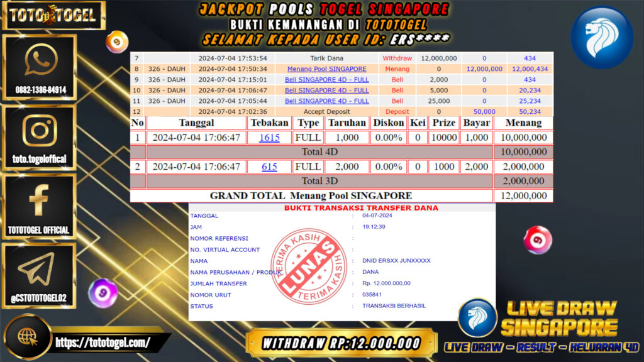
Task: Click the 12,000,000 grand total value
Action: (523, 196)
